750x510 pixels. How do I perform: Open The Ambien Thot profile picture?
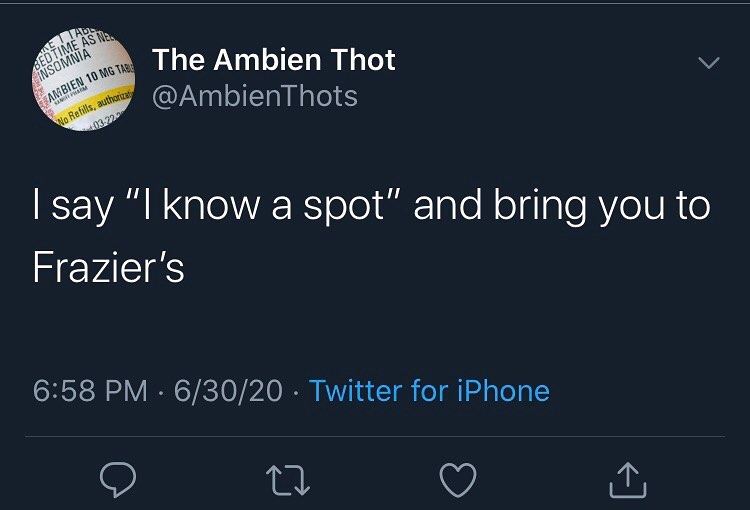tap(83, 79)
